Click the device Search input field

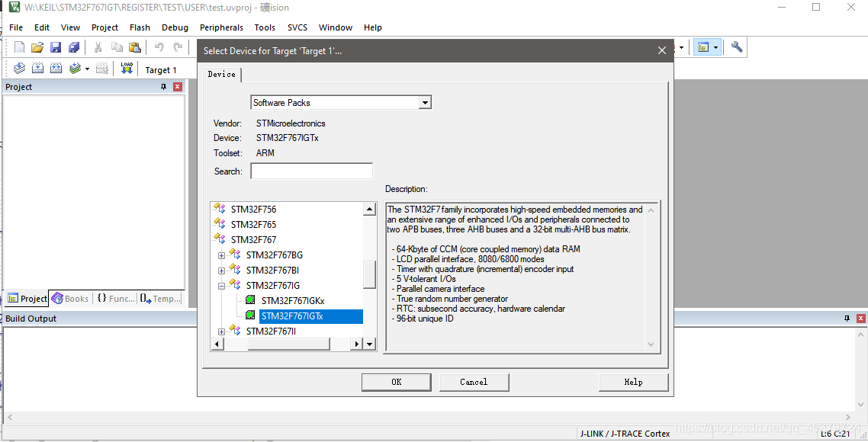[x=312, y=171]
